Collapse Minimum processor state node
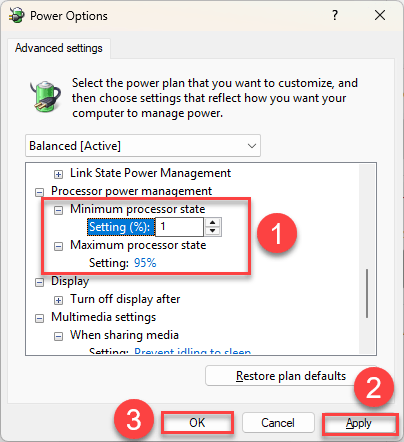This screenshot has height=442, width=404. pos(58,210)
